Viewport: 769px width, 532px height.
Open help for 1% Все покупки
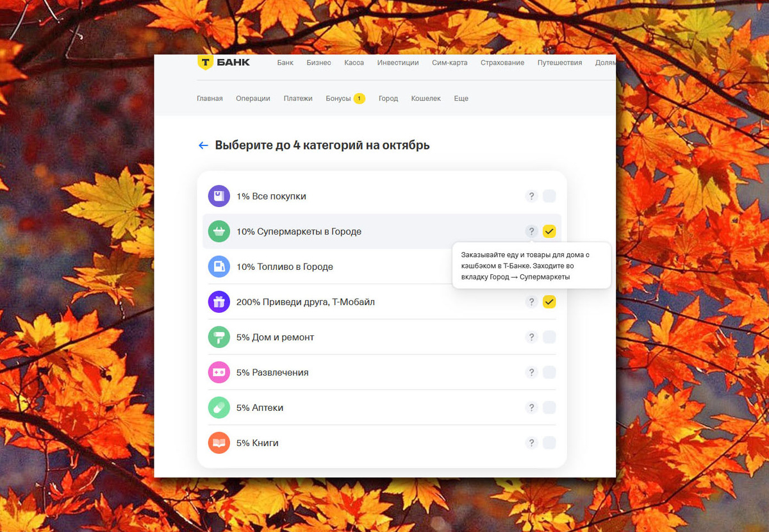tap(531, 196)
